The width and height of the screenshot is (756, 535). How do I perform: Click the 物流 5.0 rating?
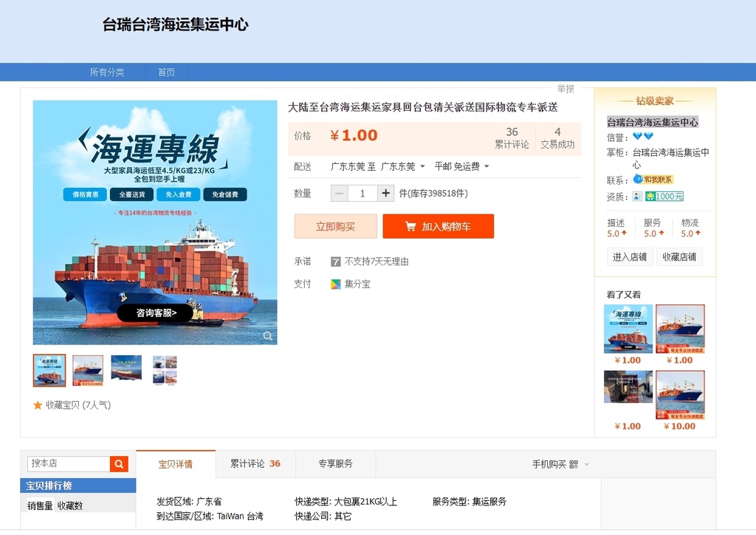coord(690,228)
